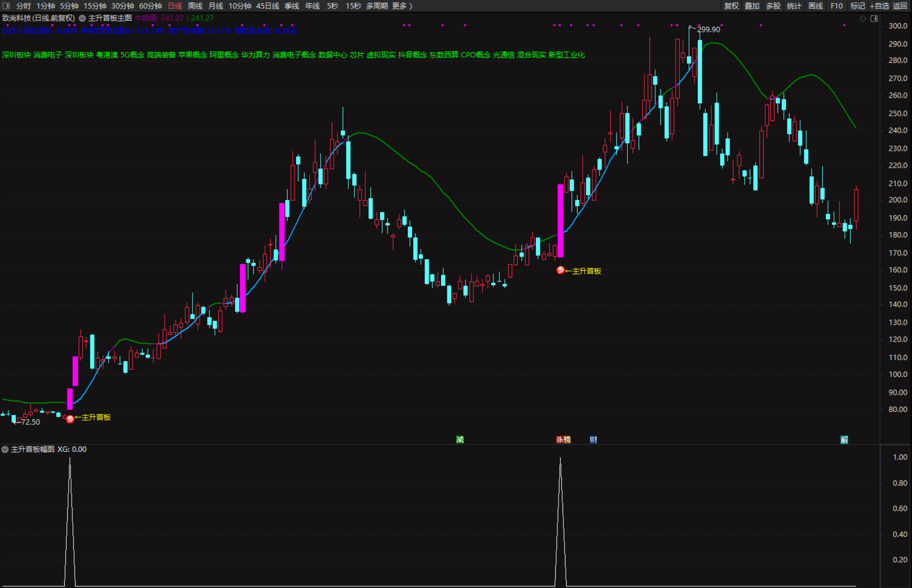Click the 多股 multi-stock button
The width and height of the screenshot is (912, 588).
[x=773, y=6]
